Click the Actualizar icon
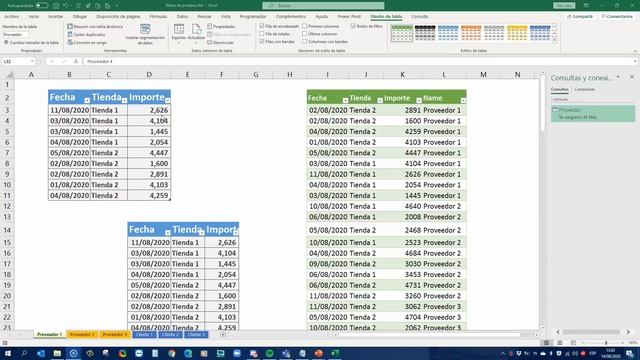Image resolution: width=640 pixels, height=360 pixels. point(196,29)
